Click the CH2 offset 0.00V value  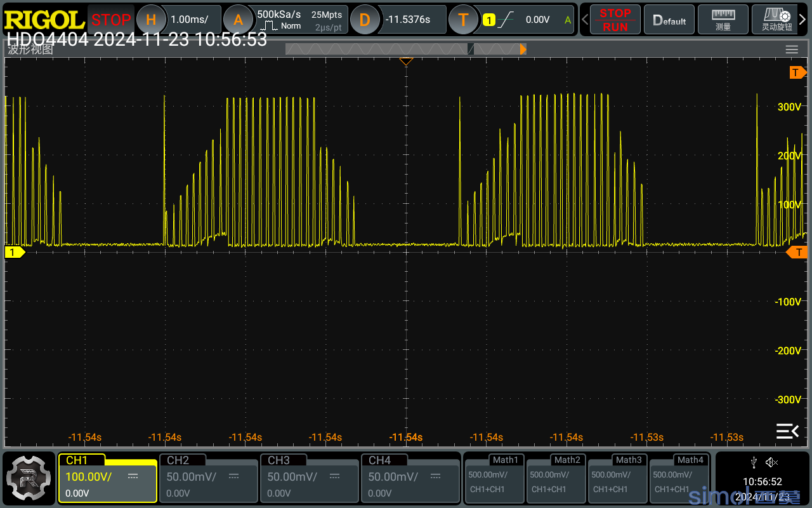pyautogui.click(x=178, y=493)
